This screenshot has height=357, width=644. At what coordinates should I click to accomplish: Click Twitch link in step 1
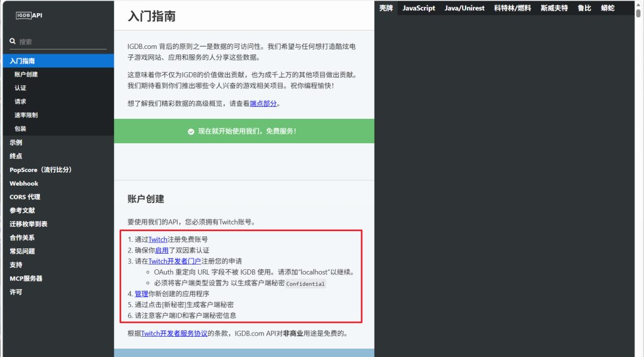(x=157, y=239)
